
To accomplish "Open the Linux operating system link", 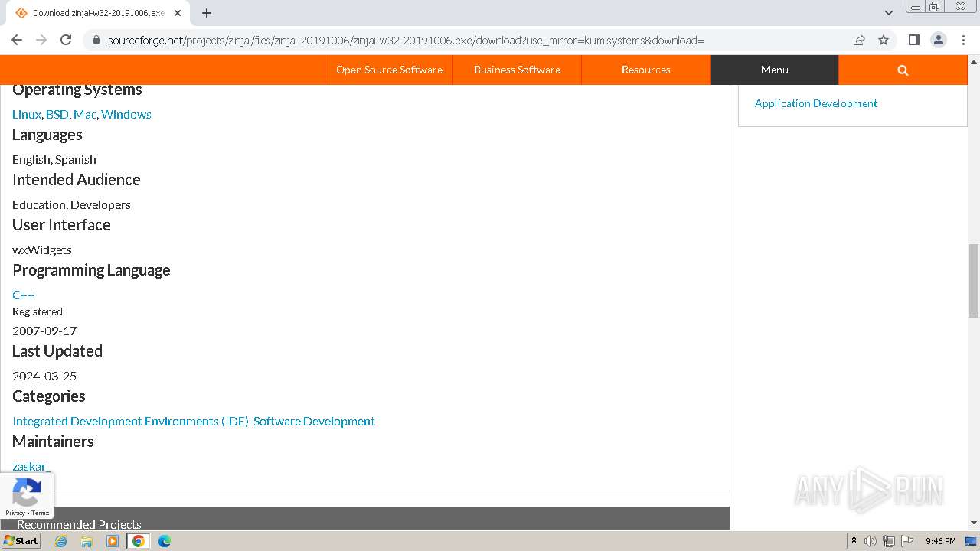I will pos(26,114).
